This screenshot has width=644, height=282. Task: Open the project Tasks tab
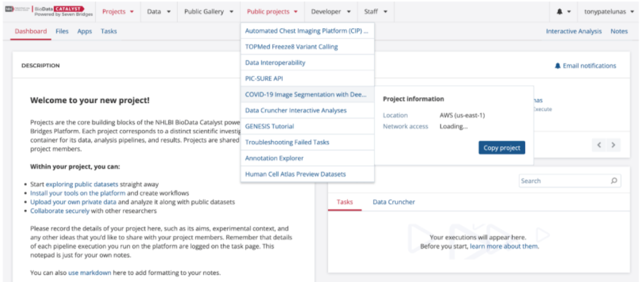(109, 31)
